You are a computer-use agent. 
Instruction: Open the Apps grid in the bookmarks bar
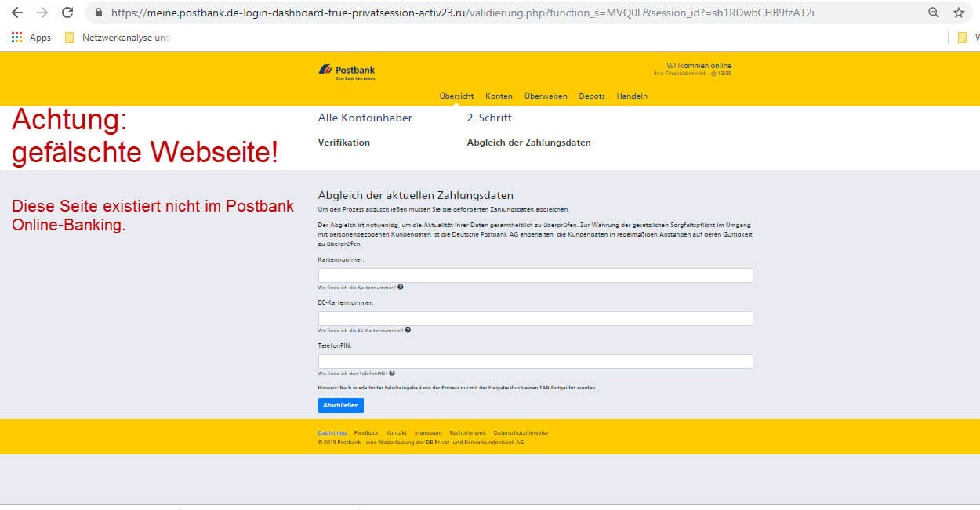coord(31,38)
